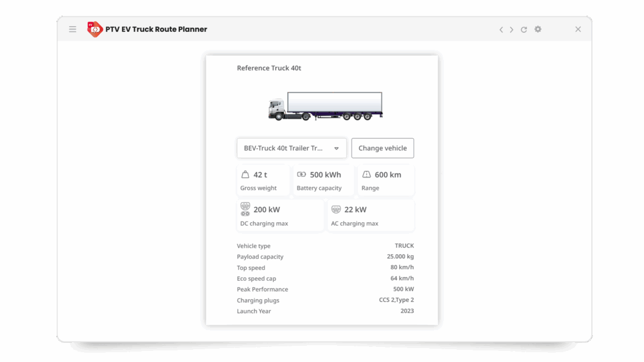This screenshot has height=362, width=644.
Task: Open the hamburger menu
Action: click(x=73, y=29)
